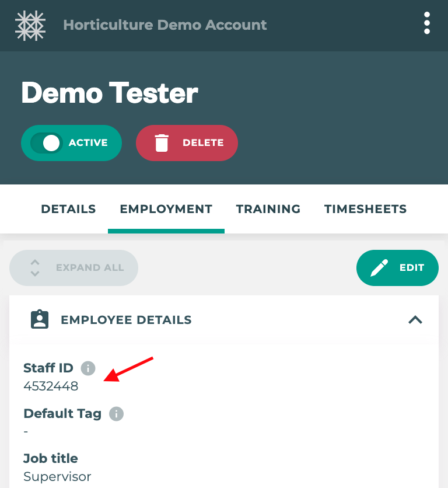The height and width of the screenshot is (488, 448).
Task: Click the trash icon to delete employee
Action: pos(162,142)
